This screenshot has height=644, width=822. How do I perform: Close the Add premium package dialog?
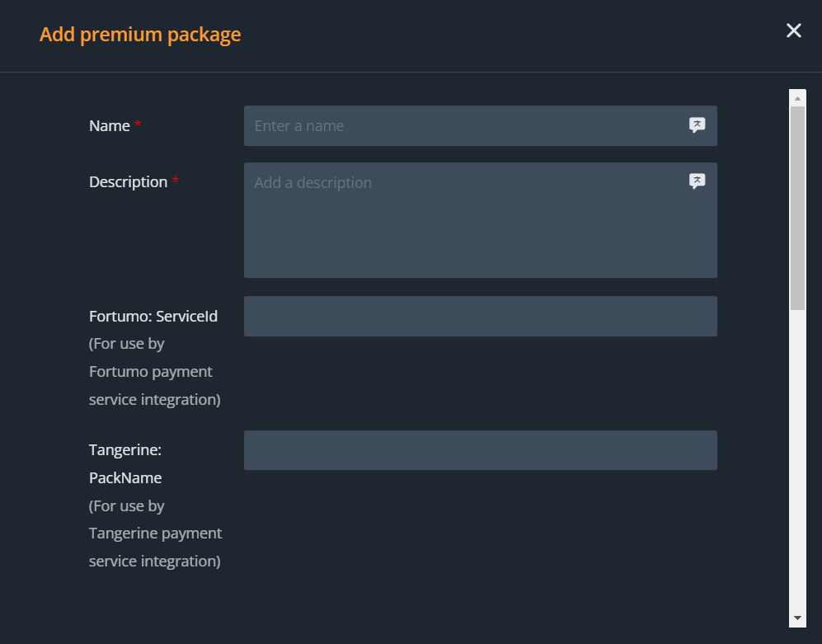pyautogui.click(x=793, y=31)
